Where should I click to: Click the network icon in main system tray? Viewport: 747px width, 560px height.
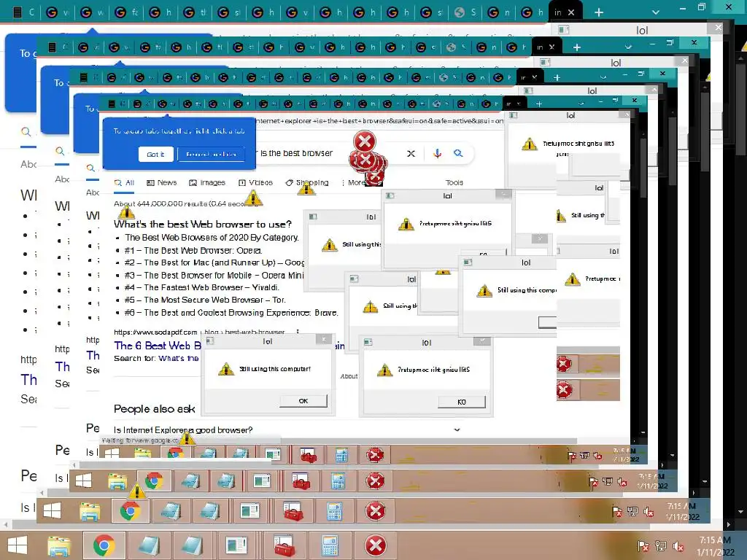(661, 546)
